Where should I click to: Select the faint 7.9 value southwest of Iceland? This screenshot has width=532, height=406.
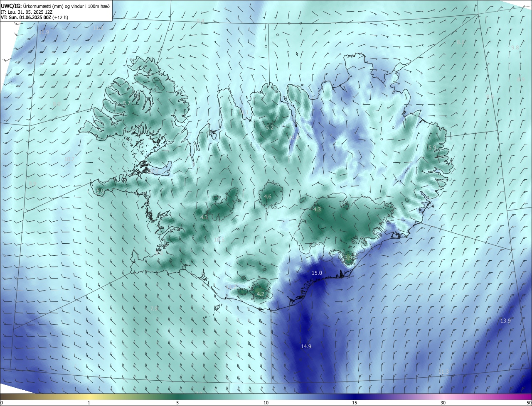[154, 308]
